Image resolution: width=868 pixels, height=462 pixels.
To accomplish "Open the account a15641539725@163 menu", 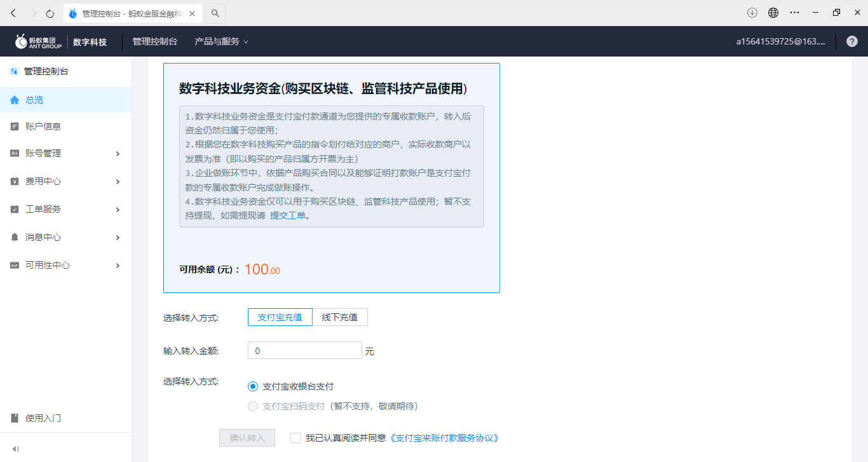I will coord(780,41).
